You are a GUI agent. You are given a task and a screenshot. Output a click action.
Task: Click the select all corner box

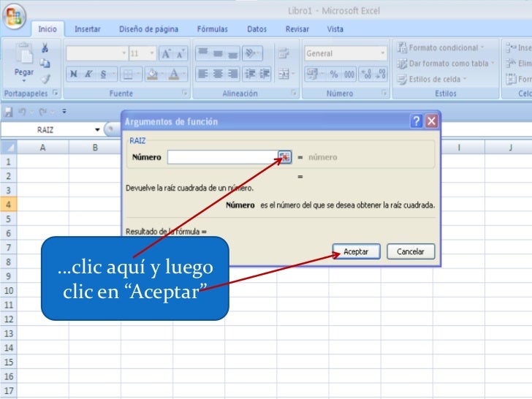tap(9, 148)
